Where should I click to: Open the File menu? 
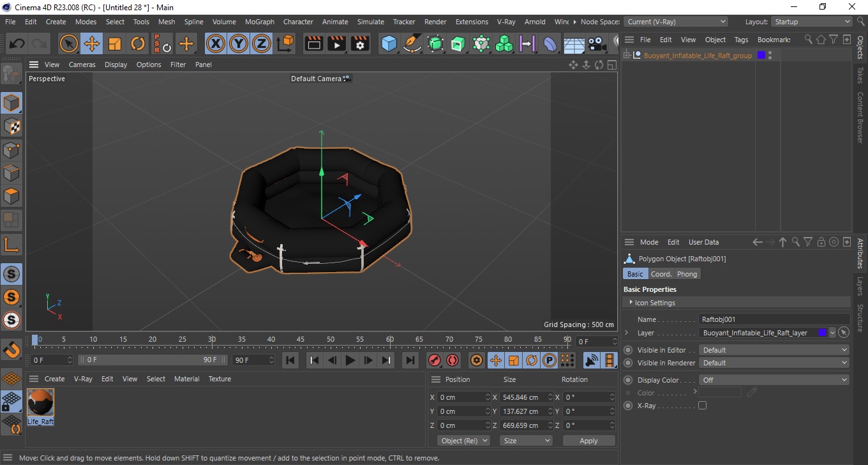click(10, 22)
